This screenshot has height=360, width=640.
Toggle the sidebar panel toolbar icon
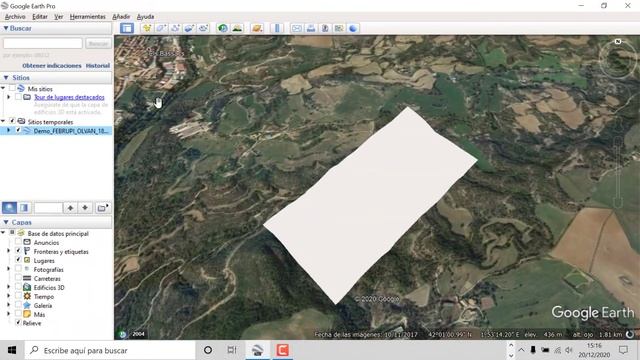[x=127, y=28]
